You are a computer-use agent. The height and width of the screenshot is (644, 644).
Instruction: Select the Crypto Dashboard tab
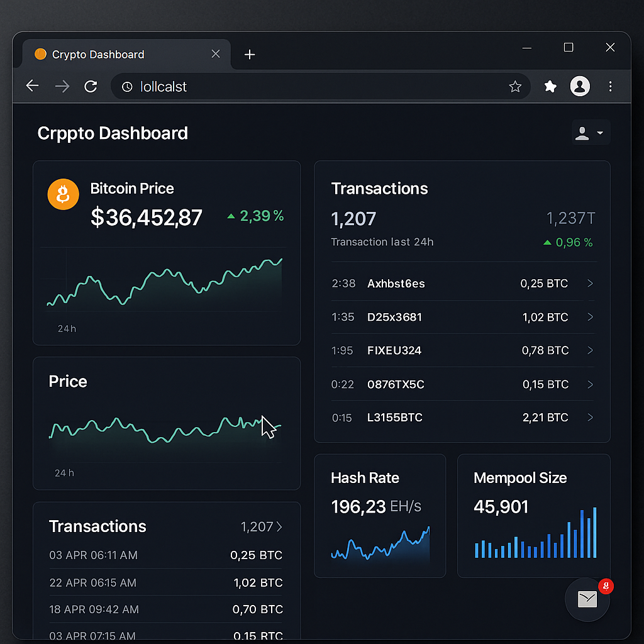pyautogui.click(x=126, y=54)
